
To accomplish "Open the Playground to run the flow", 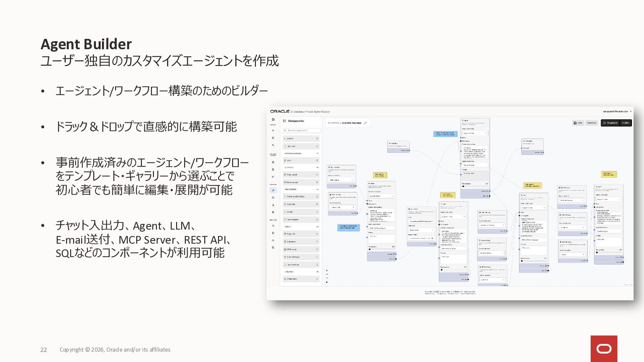I will (x=610, y=123).
